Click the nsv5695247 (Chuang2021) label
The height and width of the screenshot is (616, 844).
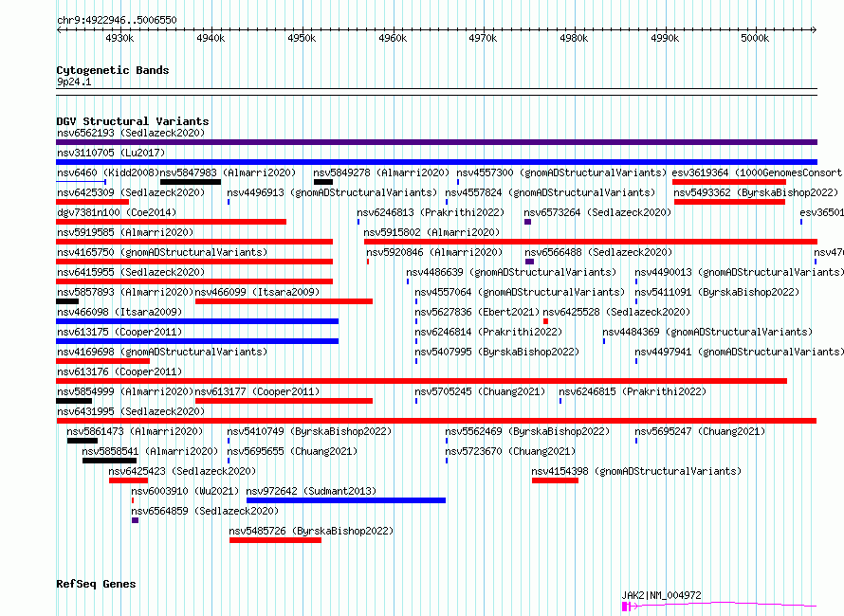700,431
